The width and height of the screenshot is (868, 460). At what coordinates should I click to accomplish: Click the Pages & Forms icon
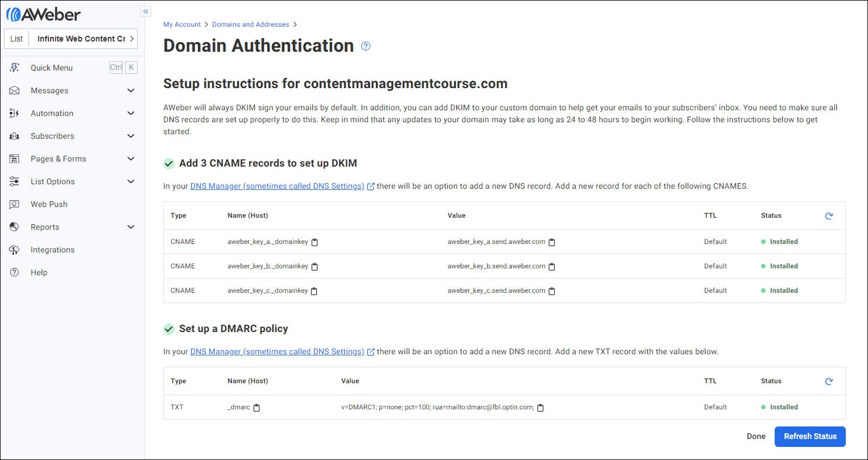[x=15, y=159]
